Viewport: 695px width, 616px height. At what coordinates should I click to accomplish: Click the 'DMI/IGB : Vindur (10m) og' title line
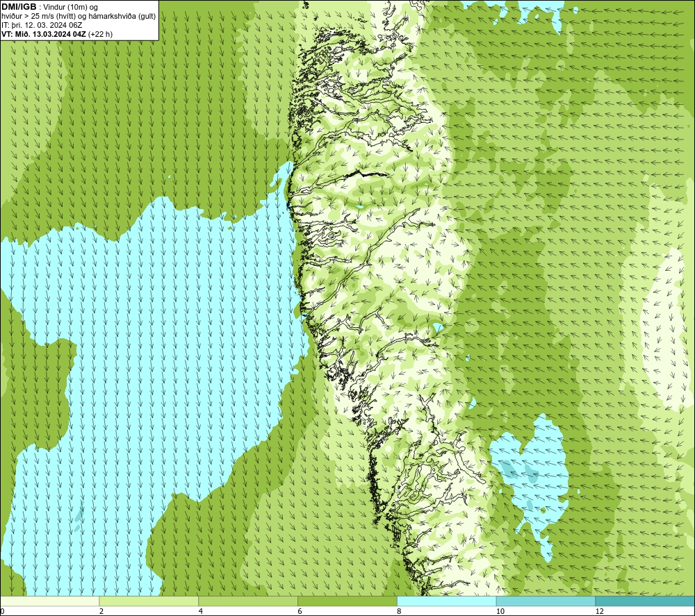click(x=49, y=7)
